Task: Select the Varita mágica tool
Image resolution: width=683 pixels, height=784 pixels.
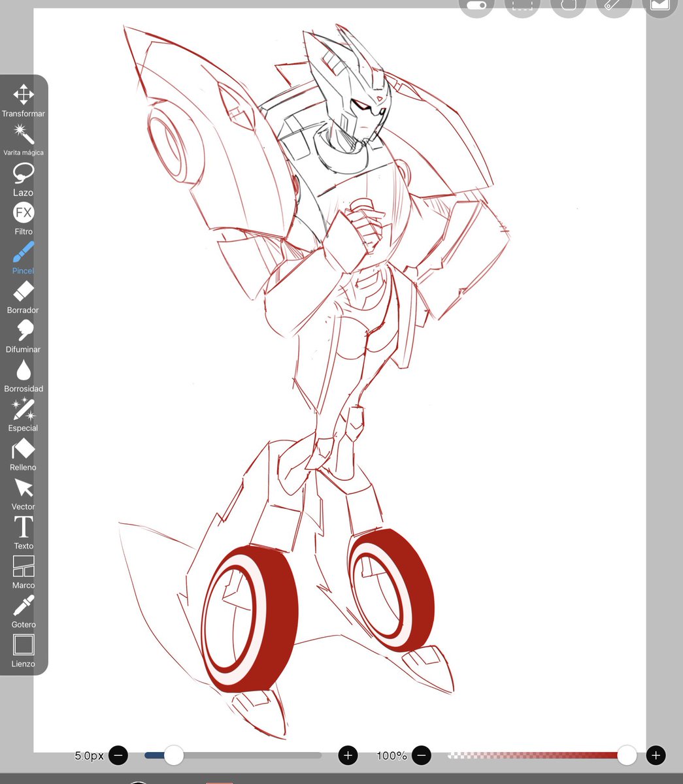Action: (x=24, y=139)
